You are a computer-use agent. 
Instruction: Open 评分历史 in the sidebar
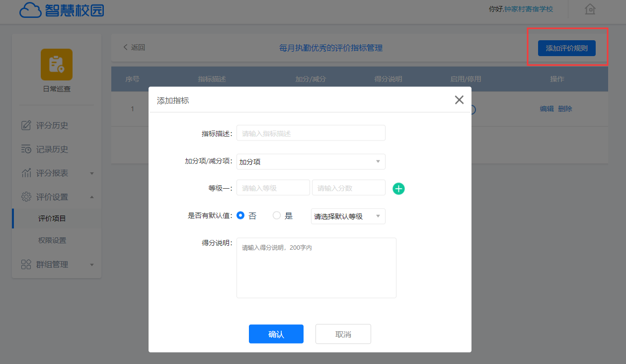[52, 126]
